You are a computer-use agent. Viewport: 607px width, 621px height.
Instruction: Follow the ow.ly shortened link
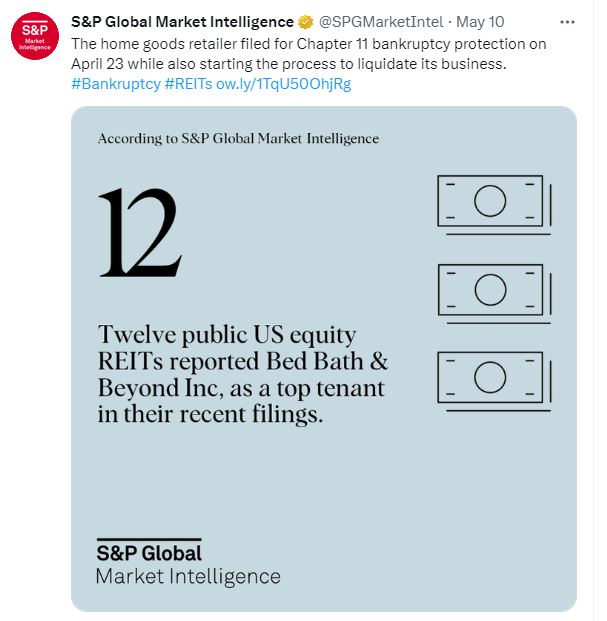tap(283, 83)
